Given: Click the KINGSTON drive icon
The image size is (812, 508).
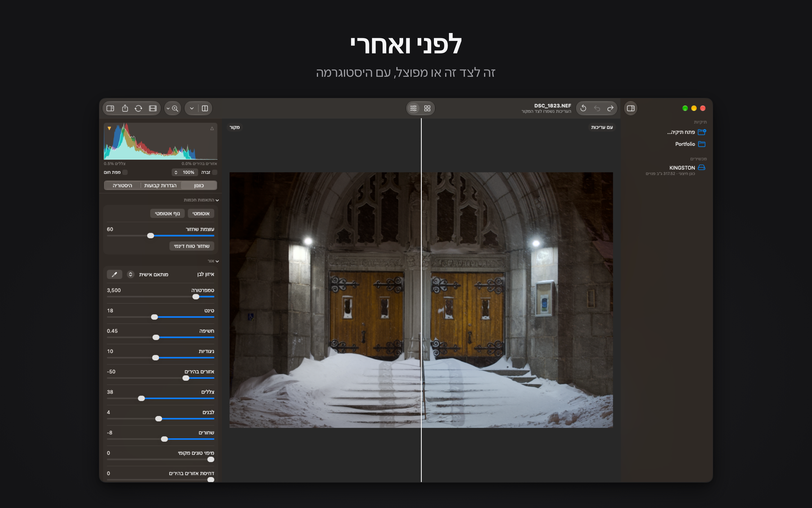Looking at the screenshot, I should click(x=701, y=167).
